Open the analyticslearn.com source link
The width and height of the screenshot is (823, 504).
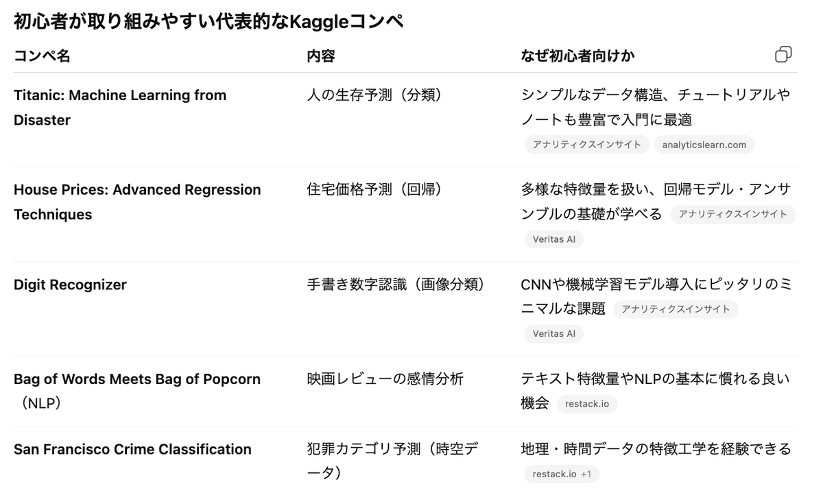(704, 144)
